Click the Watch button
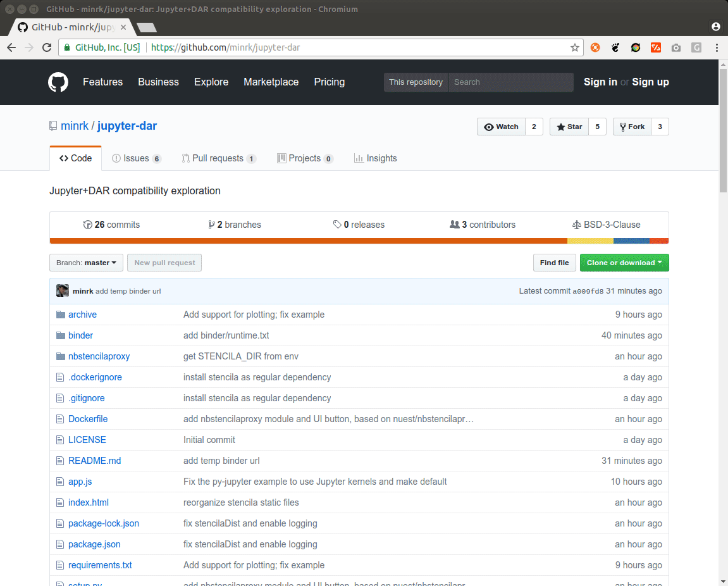This screenshot has height=586, width=728. [x=501, y=127]
